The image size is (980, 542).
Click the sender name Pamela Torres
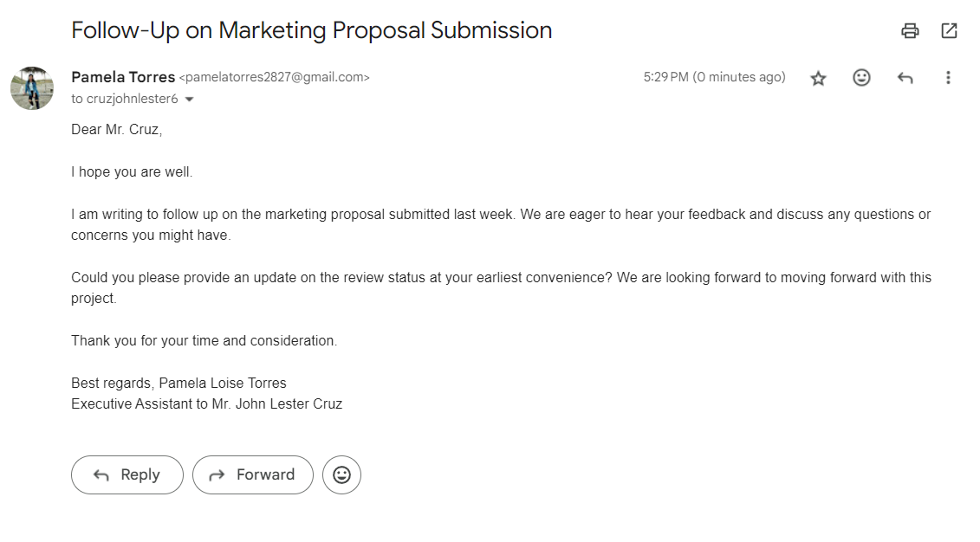(x=123, y=77)
